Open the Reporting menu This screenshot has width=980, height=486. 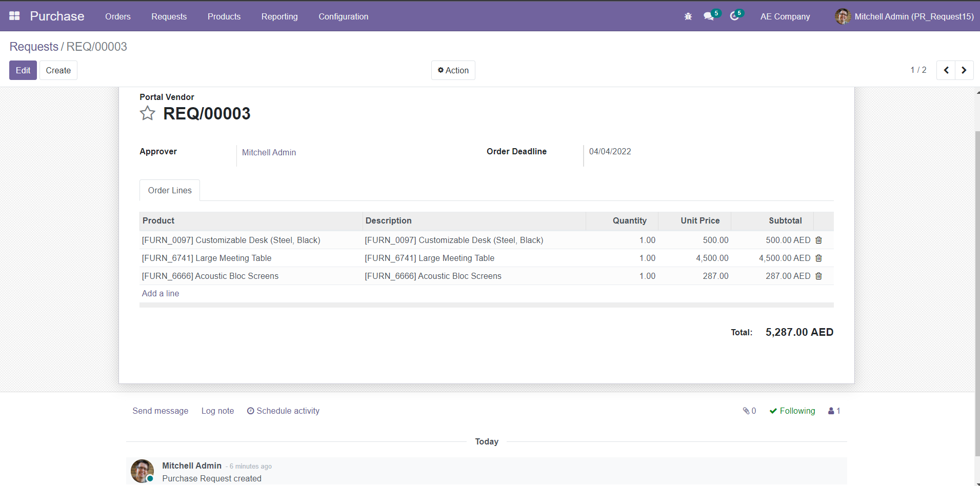pos(279,16)
